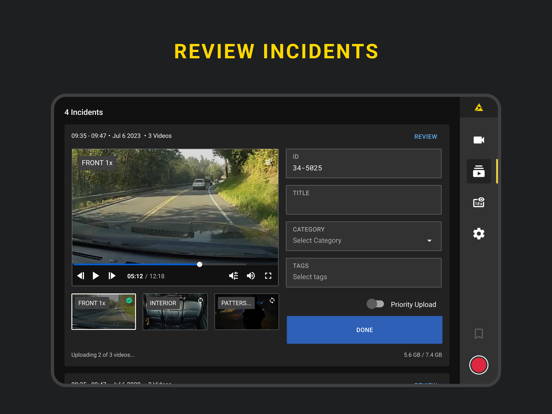Mute the video volume
The width and height of the screenshot is (552, 414).
251,276
